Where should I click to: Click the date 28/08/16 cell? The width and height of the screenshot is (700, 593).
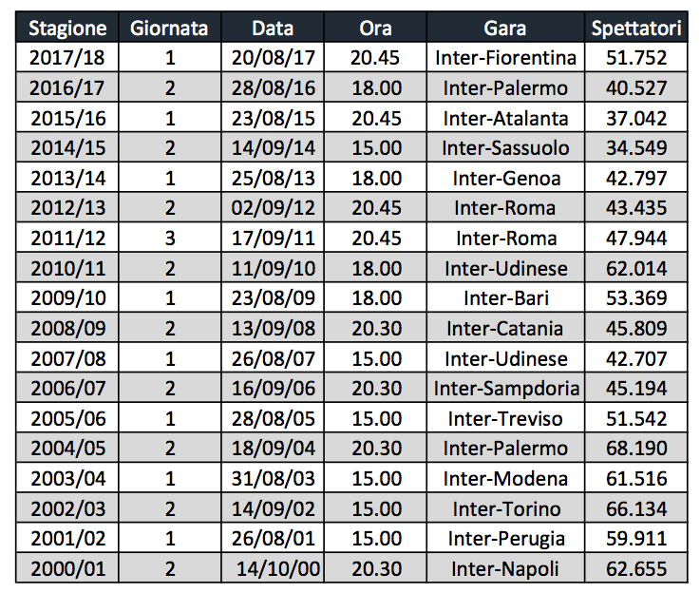coord(273,88)
